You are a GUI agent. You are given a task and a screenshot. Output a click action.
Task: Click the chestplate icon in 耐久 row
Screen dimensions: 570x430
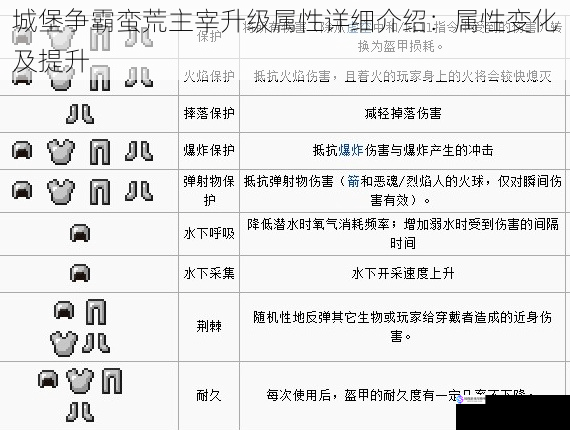[80, 381]
